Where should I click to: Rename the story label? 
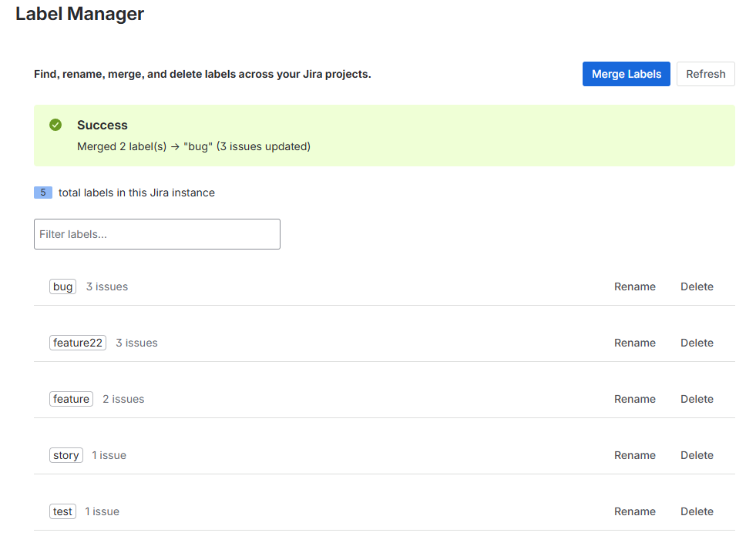[x=634, y=455]
